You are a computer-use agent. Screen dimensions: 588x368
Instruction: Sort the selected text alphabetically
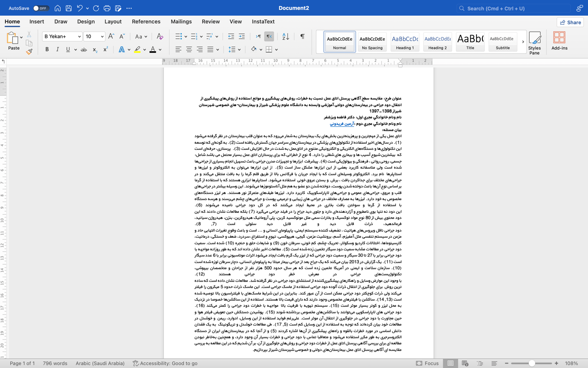tap(286, 37)
